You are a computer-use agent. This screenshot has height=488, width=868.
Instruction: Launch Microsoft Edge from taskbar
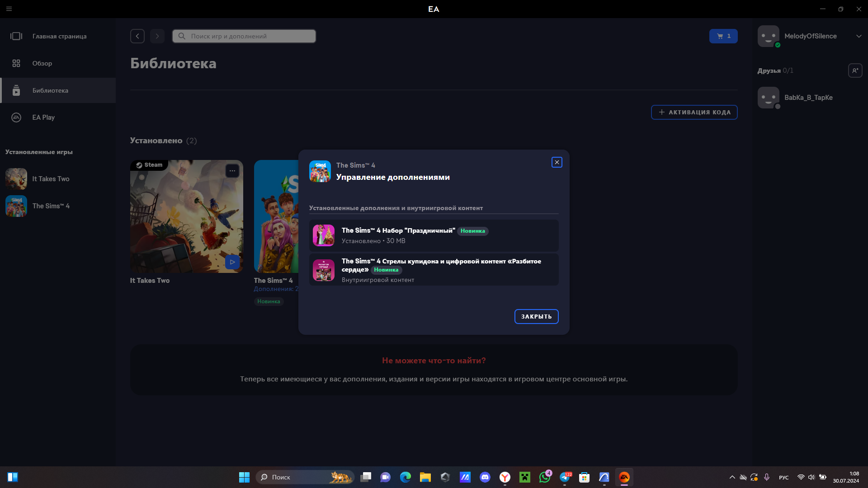[x=406, y=477]
